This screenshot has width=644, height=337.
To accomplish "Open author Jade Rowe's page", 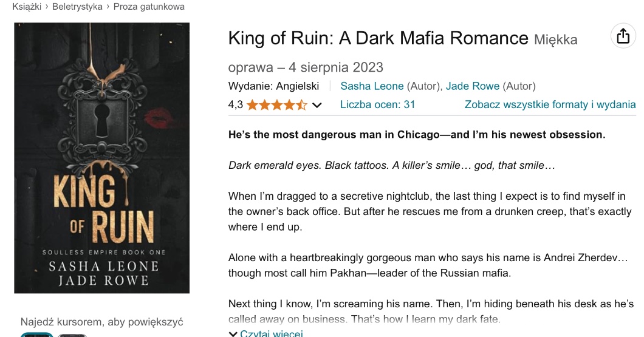I will click(473, 86).
